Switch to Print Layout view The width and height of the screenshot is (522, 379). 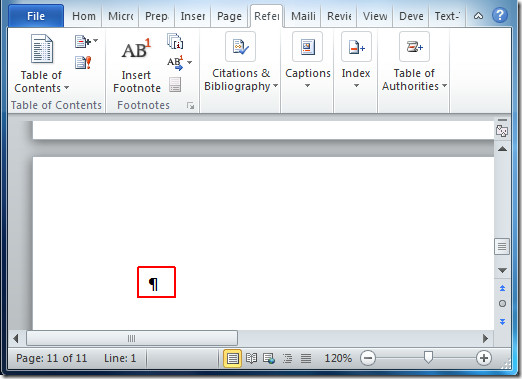coord(232,358)
